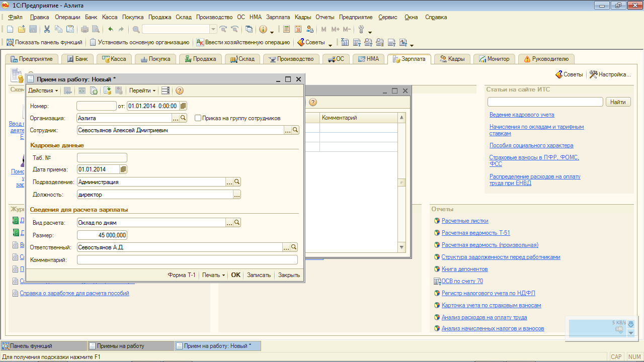Open the Зарплата menu in the menu bar
This screenshot has height=362, width=644.
[x=278, y=17]
